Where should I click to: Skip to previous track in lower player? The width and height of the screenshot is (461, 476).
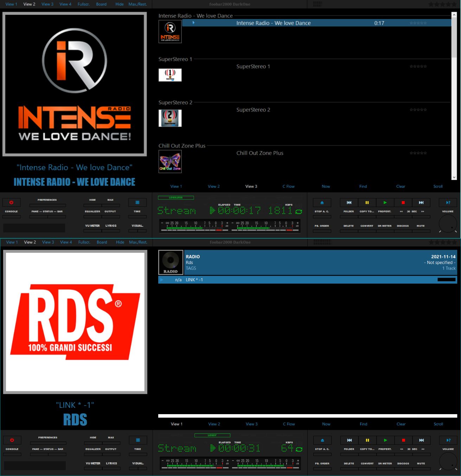349,440
